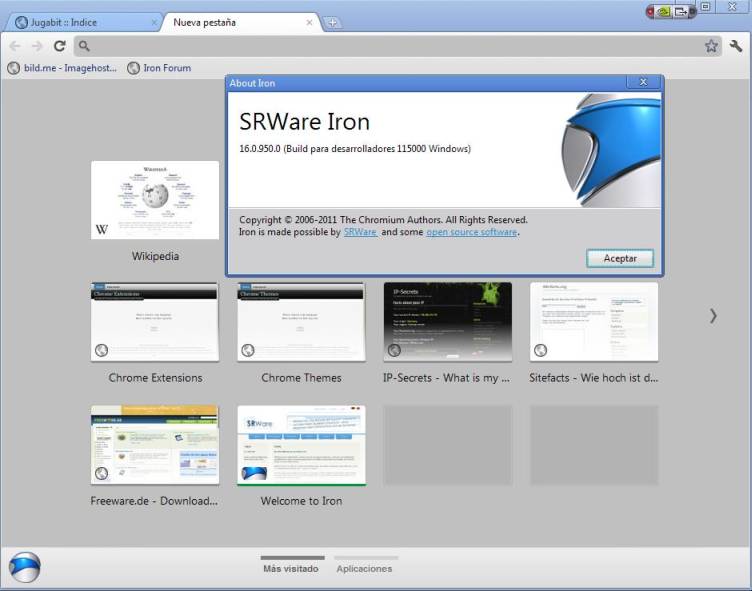Open the Welcome to Iron thumbnail

pyautogui.click(x=301, y=445)
